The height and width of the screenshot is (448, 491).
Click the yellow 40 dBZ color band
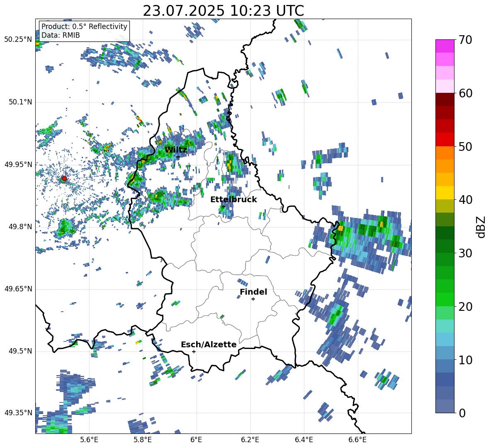click(x=445, y=193)
